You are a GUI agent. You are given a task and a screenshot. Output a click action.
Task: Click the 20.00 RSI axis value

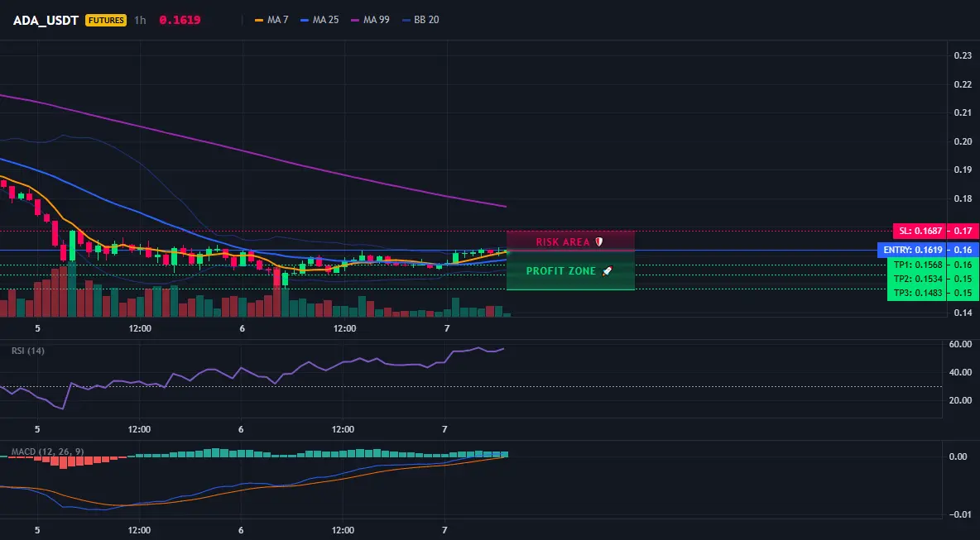(960, 400)
